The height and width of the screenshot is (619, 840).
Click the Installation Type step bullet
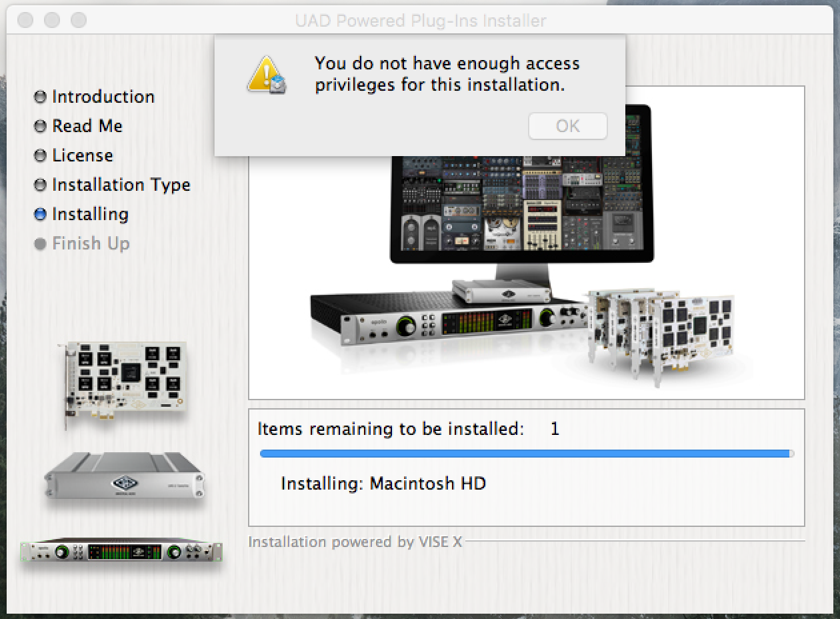tap(41, 185)
